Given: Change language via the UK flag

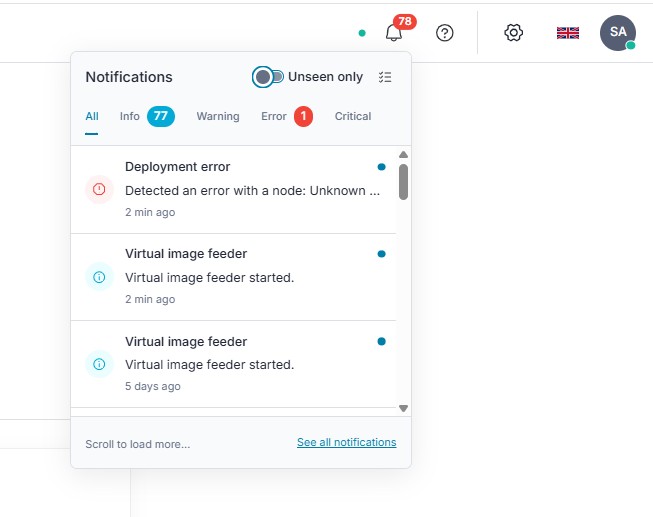Looking at the screenshot, I should (568, 33).
